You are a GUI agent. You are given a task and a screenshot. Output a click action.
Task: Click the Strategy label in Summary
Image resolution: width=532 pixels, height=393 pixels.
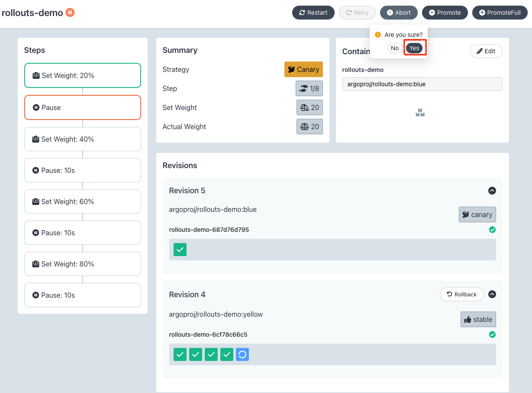pos(176,69)
